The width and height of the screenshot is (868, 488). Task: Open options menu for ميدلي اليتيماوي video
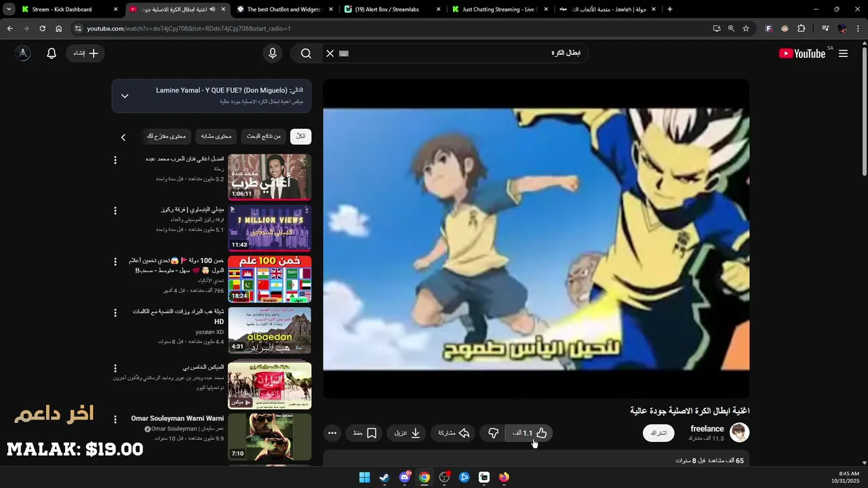[x=115, y=211]
